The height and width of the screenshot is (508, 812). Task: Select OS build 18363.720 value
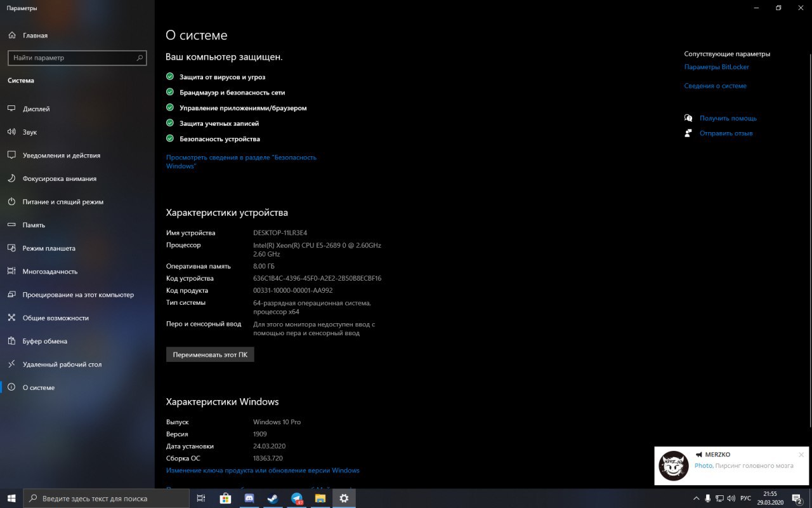coord(268,458)
